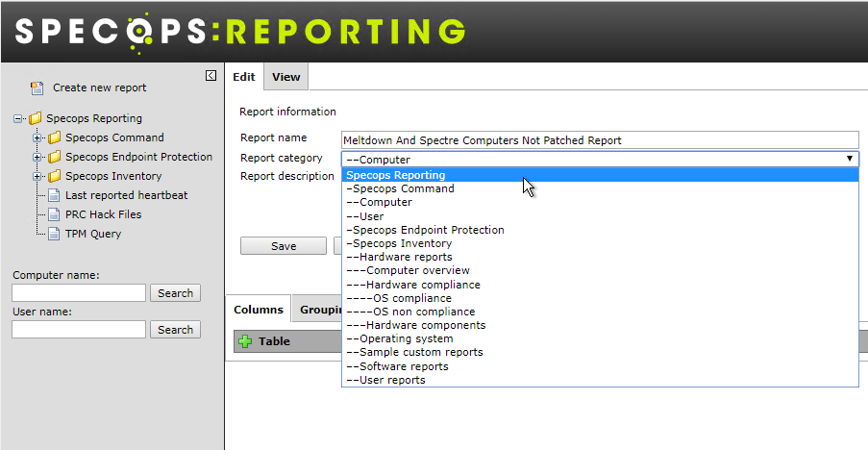Open the TPM Query report
Image resolution: width=868 pixels, height=450 pixels.
pos(93,234)
